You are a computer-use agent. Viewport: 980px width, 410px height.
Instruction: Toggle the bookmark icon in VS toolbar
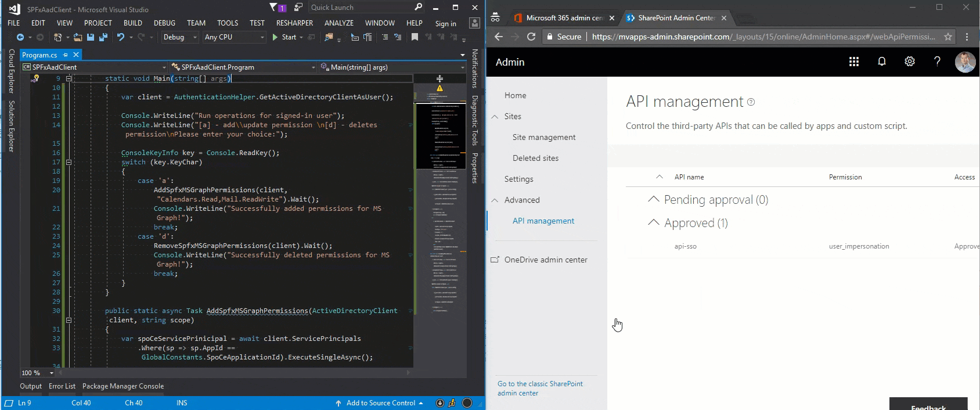click(415, 37)
